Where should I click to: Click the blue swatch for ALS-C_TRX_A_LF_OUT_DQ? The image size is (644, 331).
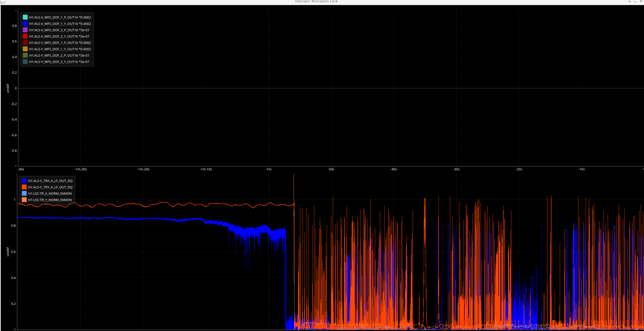coord(24,181)
